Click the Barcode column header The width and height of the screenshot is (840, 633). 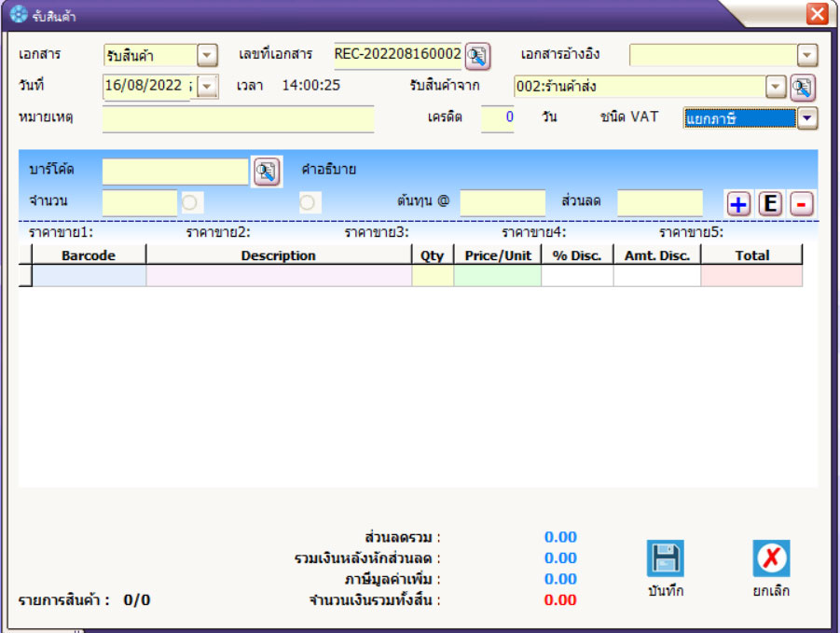[89, 255]
